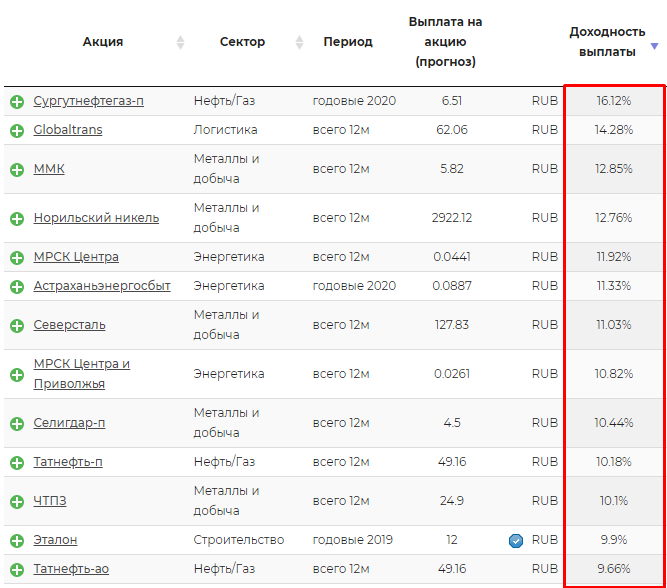
Task: Select the 16.12% yield cell
Action: point(614,101)
